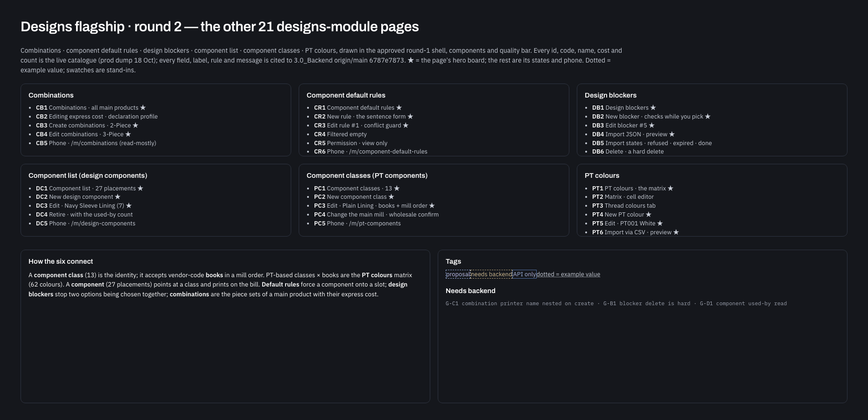The image size is (868, 420).
Task: Open PT4 New PT colour
Action: pos(622,215)
